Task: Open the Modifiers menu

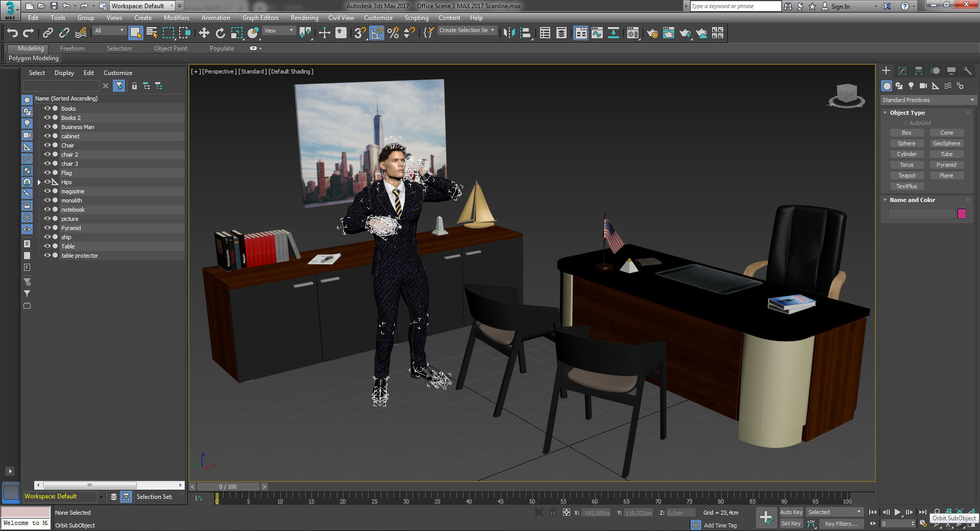Action: (177, 18)
